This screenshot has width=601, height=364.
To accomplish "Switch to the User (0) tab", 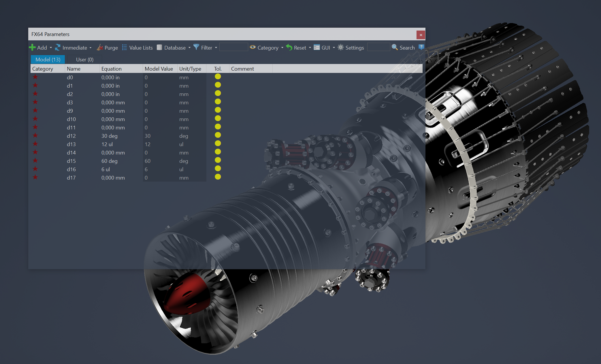I will tap(84, 59).
